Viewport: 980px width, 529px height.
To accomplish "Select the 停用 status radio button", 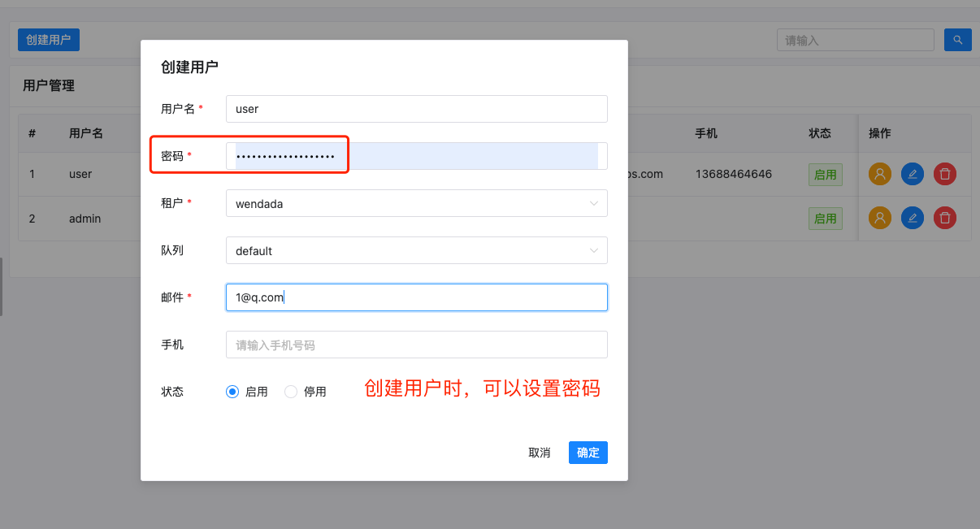I will click(x=291, y=391).
